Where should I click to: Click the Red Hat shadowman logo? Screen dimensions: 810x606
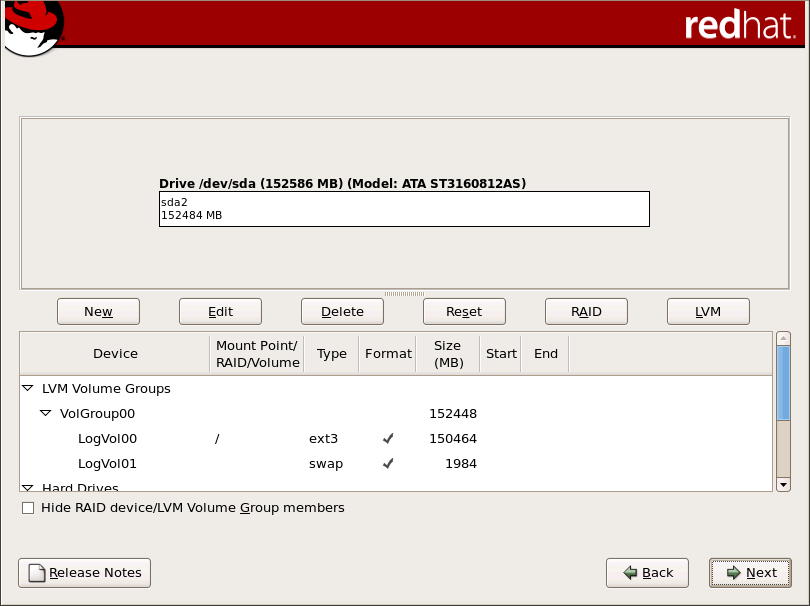coord(32,28)
